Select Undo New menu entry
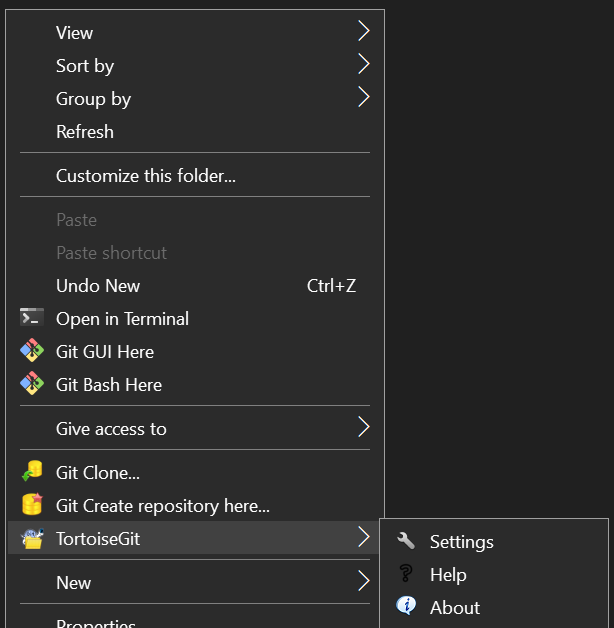Viewport: 614px width, 628px height. point(98,286)
